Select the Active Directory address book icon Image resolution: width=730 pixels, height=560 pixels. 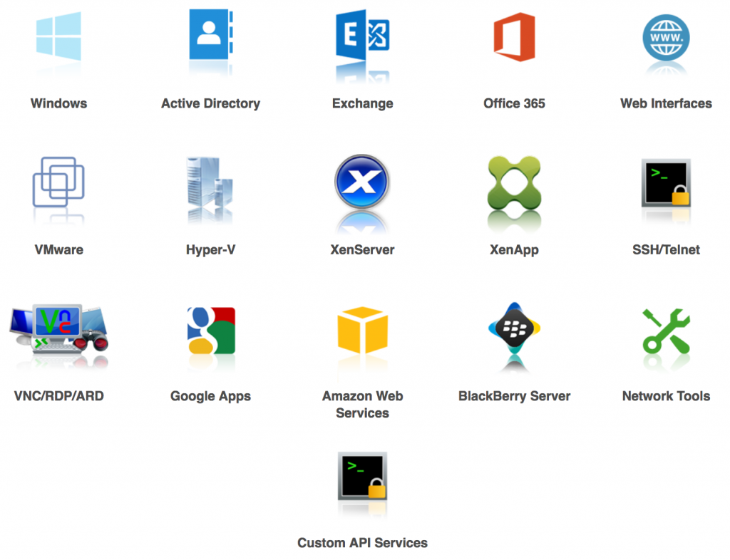pos(211,34)
